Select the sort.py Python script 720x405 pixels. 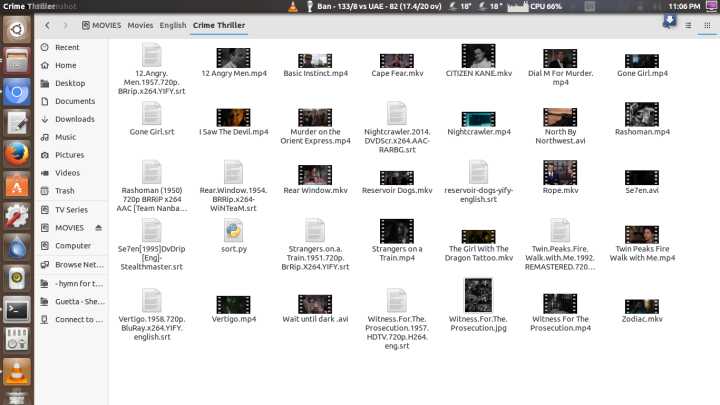pyautogui.click(x=234, y=236)
